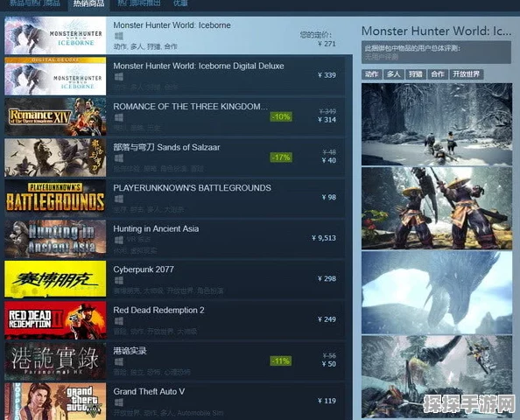Click the ¥ 271 price

(327, 44)
